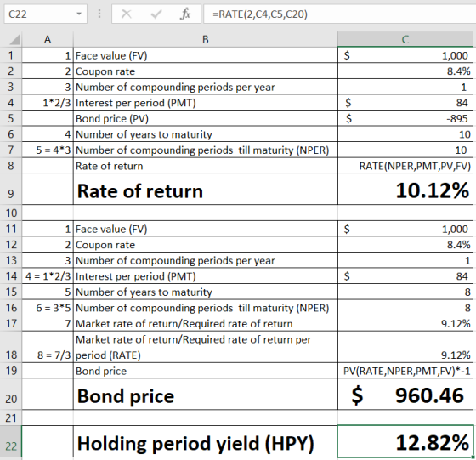The width and height of the screenshot is (476, 460).
Task: Select row 10 header
Action: click(11, 213)
